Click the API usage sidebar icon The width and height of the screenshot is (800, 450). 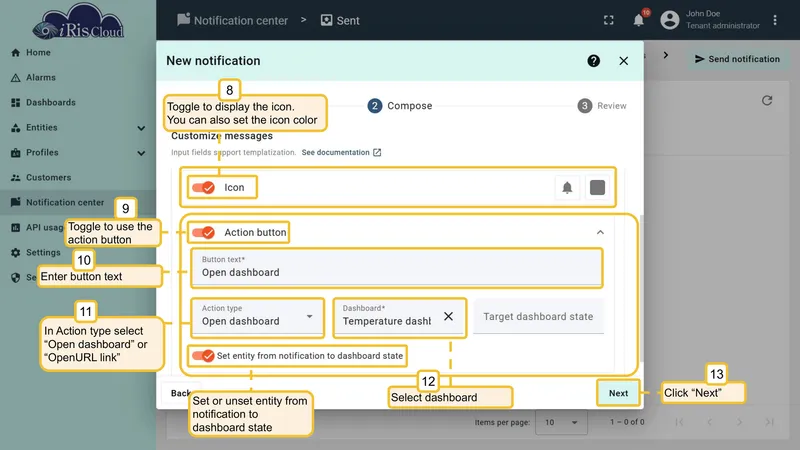[x=15, y=228]
